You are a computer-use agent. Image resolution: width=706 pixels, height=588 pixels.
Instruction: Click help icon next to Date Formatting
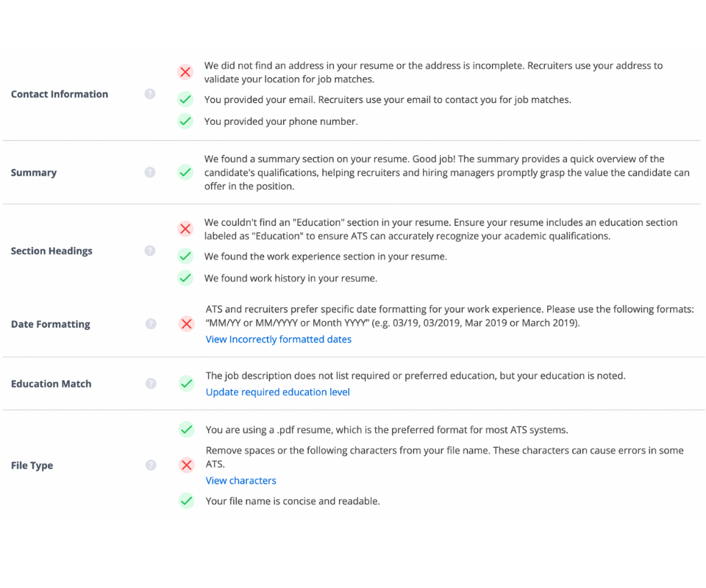click(151, 323)
